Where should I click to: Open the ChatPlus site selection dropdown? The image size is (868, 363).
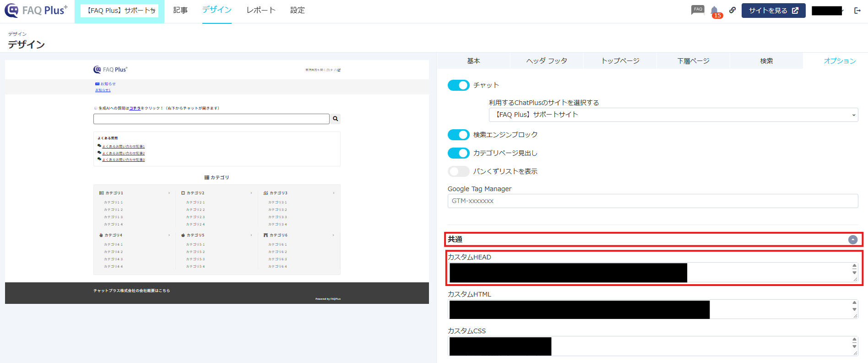click(x=673, y=115)
